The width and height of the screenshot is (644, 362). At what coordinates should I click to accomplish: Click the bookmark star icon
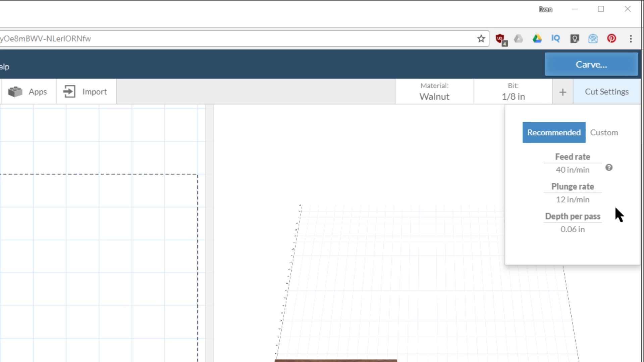point(481,39)
